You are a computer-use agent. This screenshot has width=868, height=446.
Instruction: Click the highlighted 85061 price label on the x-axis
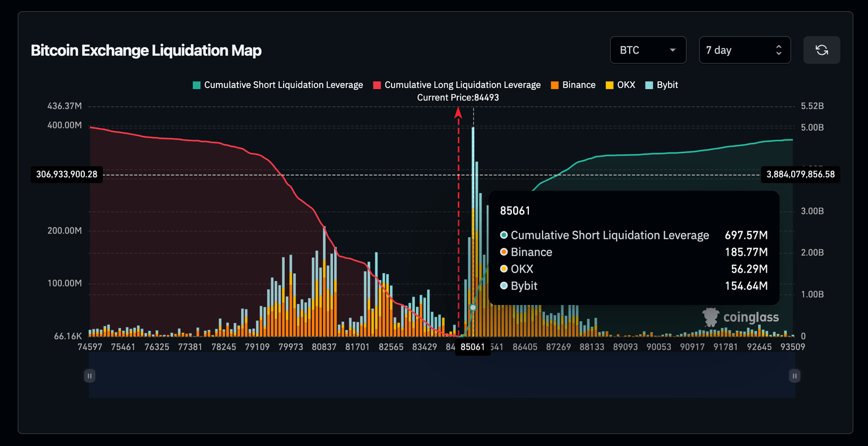(472, 347)
